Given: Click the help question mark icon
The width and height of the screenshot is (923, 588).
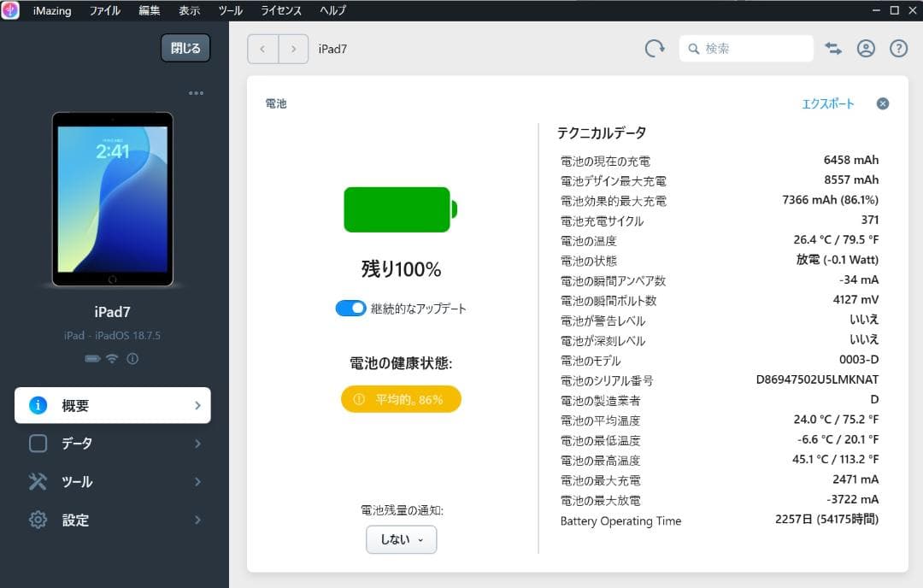Looking at the screenshot, I should click(898, 49).
